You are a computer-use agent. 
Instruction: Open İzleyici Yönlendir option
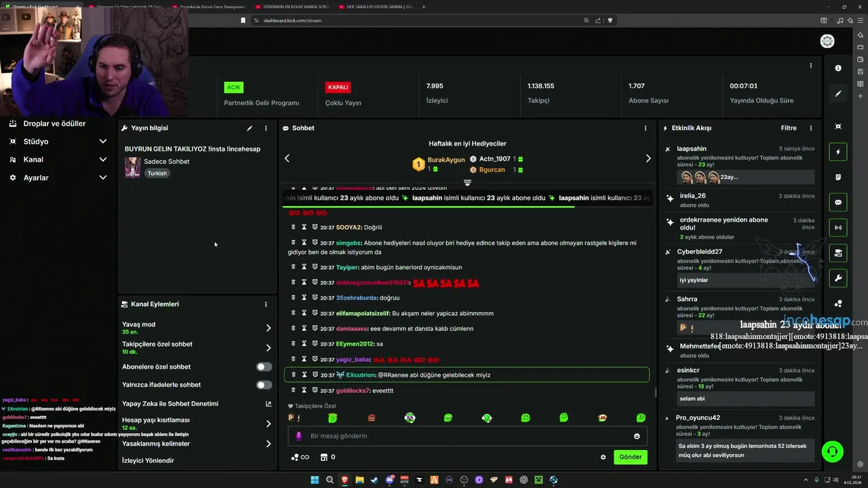(148, 461)
